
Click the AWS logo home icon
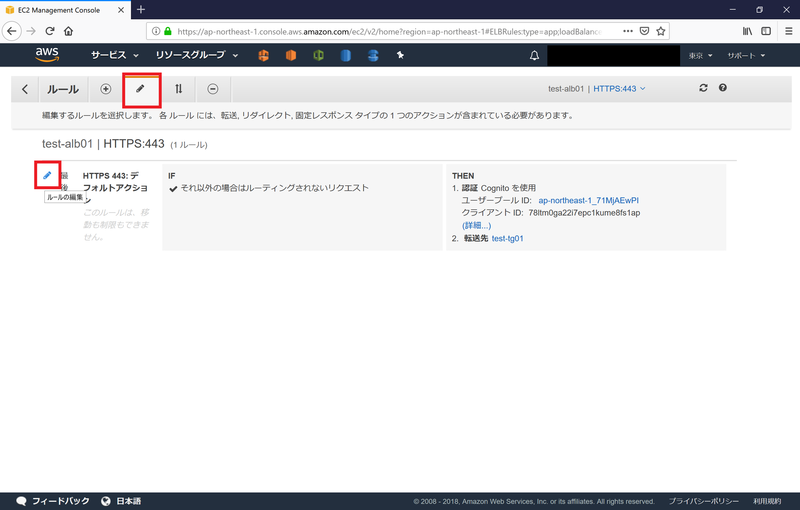coord(47,55)
